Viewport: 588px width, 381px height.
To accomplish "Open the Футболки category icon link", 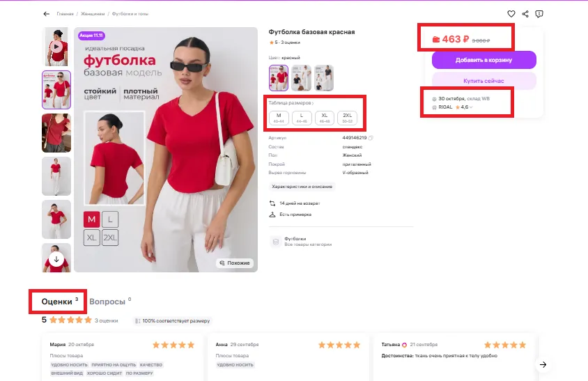I will click(x=276, y=242).
